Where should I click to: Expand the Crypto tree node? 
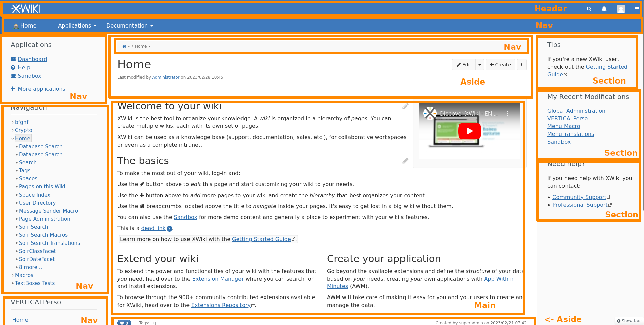13,130
